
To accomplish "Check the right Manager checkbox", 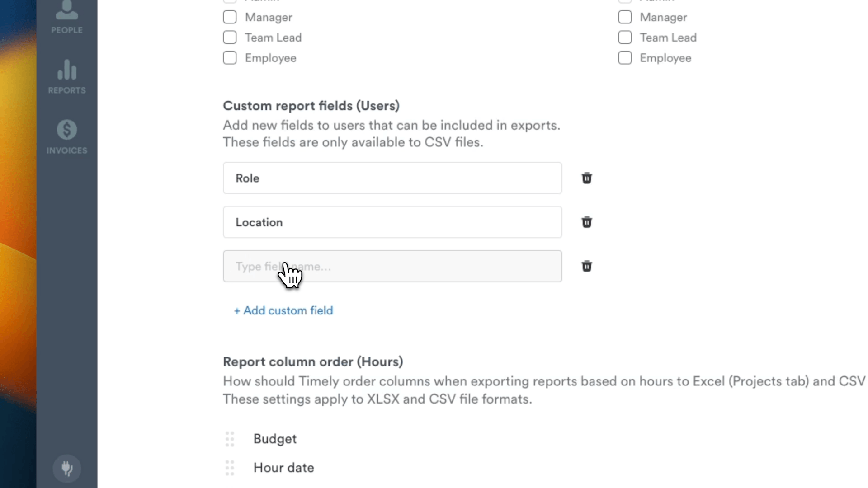I will pos(625,17).
